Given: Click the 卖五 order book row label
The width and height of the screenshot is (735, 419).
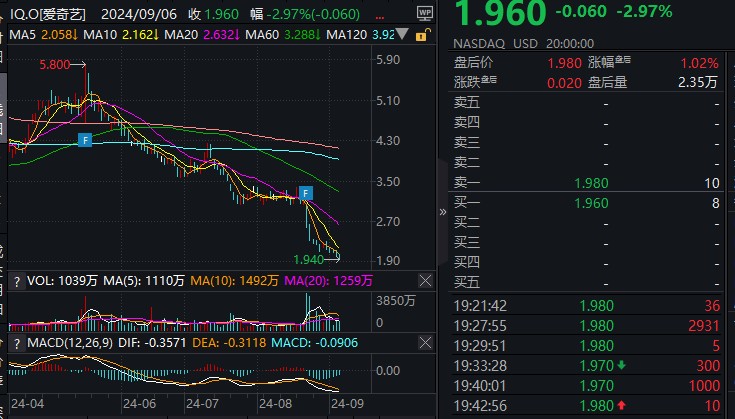Looking at the screenshot, I should [x=467, y=102].
